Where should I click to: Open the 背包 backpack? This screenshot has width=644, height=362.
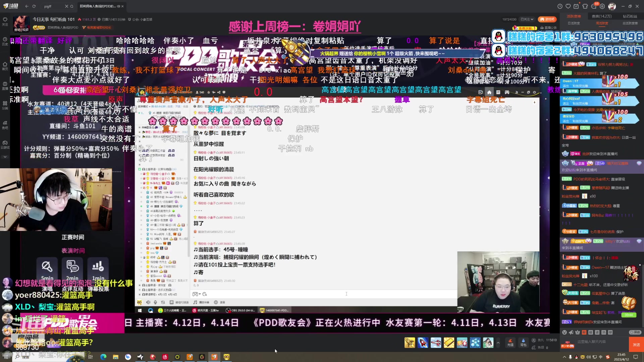pyautogui.click(x=523, y=343)
